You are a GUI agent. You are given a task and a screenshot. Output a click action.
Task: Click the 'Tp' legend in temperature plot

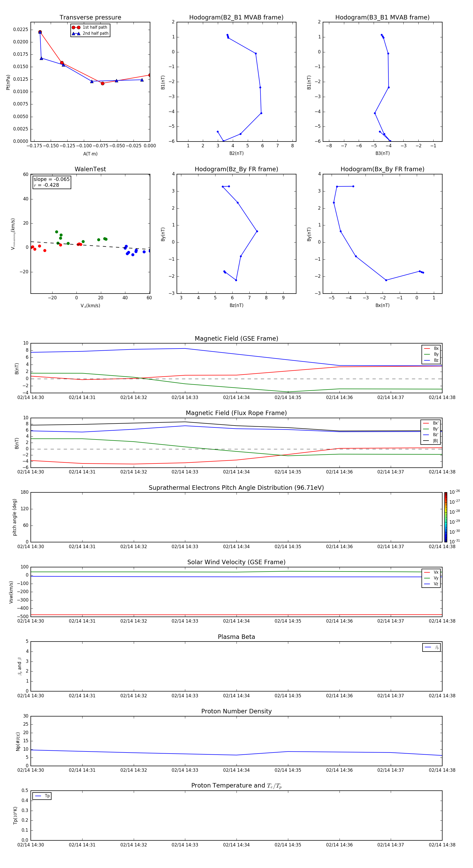coord(42,796)
